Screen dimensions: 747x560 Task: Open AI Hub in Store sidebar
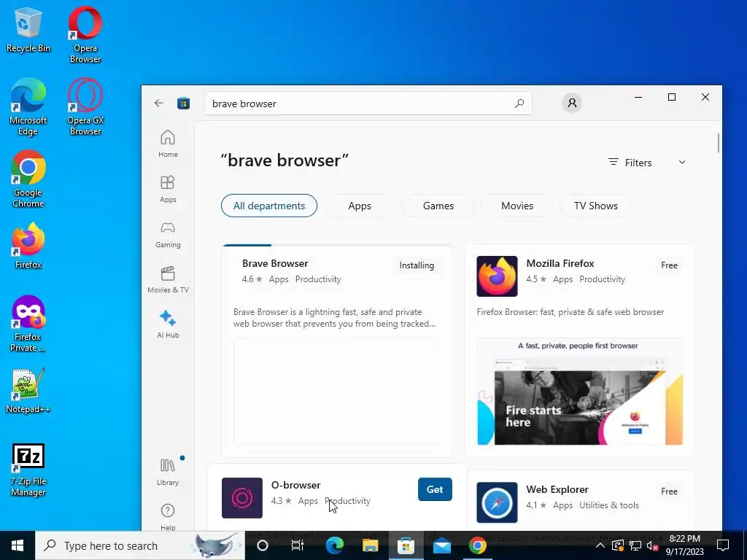168,324
